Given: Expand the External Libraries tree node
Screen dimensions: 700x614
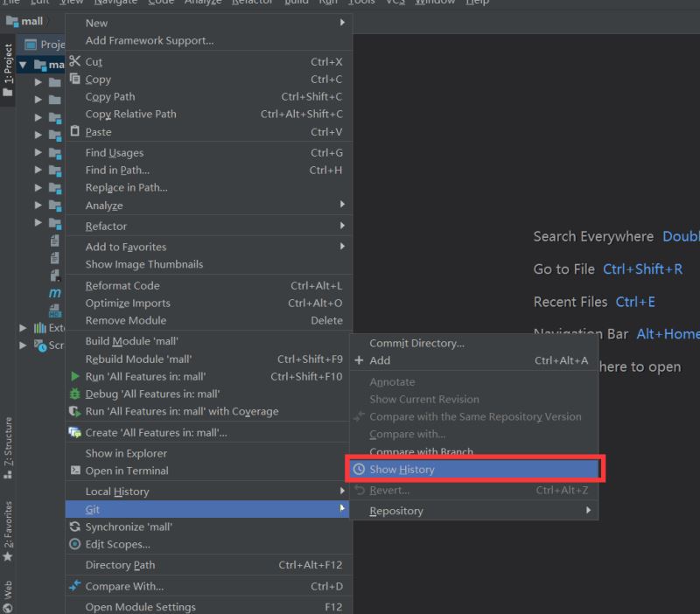Looking at the screenshot, I should pyautogui.click(x=24, y=328).
